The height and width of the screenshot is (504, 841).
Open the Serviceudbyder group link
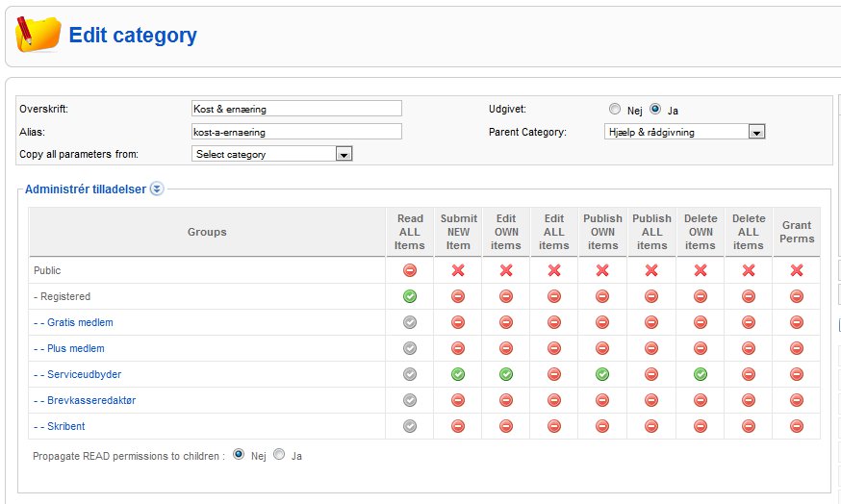[85, 374]
